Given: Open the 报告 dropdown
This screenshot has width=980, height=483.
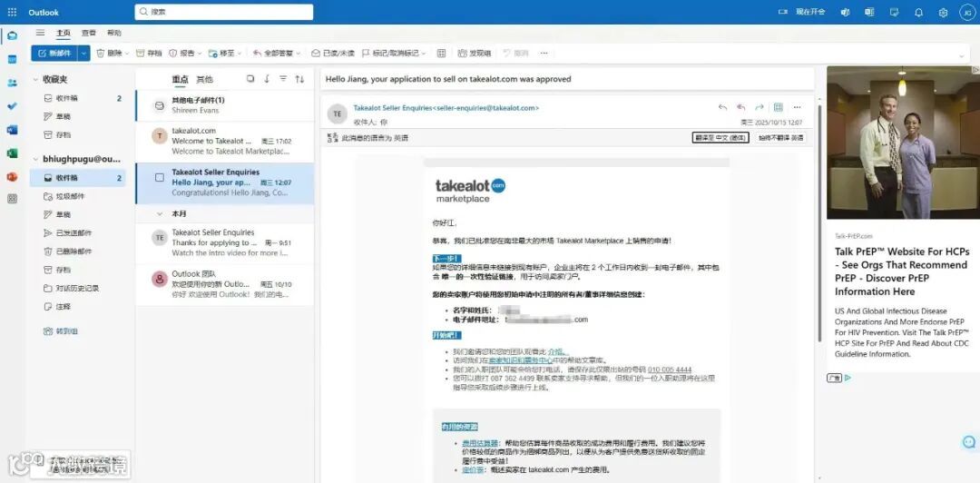Looking at the screenshot, I should click(200, 54).
